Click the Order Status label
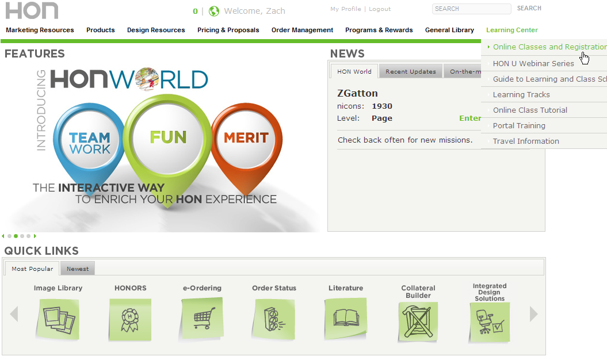Viewport: 607px width, 364px height. (274, 288)
